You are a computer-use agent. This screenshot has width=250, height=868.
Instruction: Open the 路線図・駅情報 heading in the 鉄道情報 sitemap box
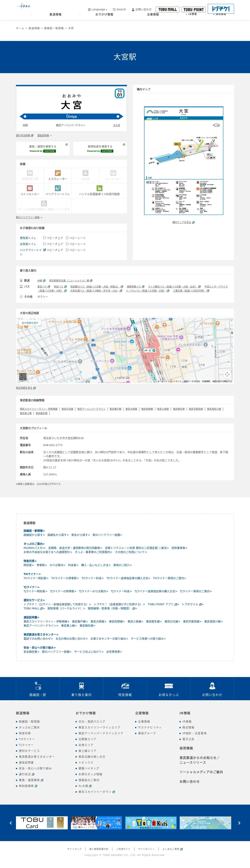[34, 531]
